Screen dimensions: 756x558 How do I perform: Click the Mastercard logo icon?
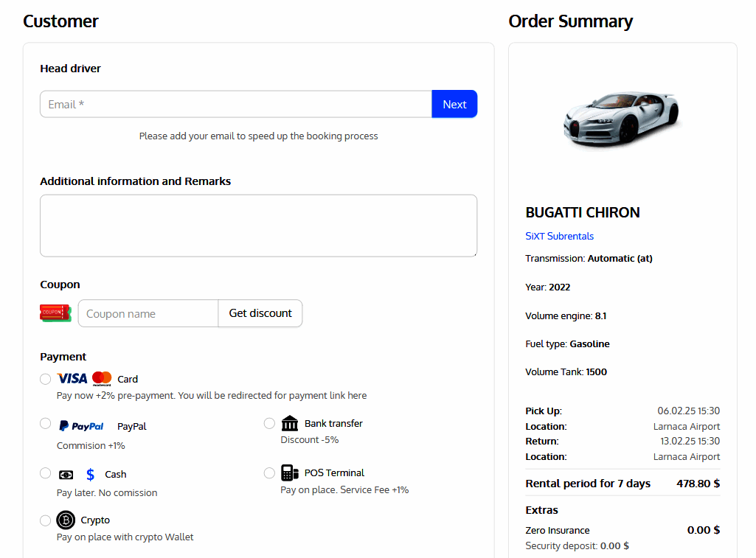tap(102, 378)
